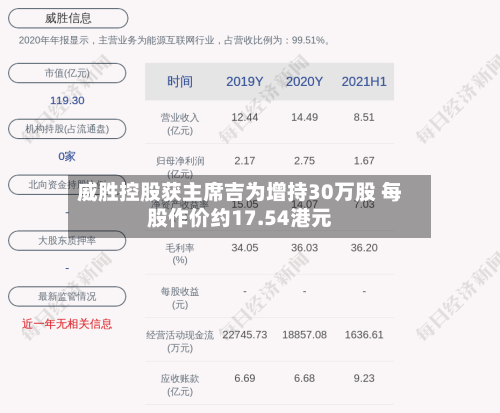The width and height of the screenshot is (500, 413).
Task: Click net profit value 2.75
Action: point(304,161)
